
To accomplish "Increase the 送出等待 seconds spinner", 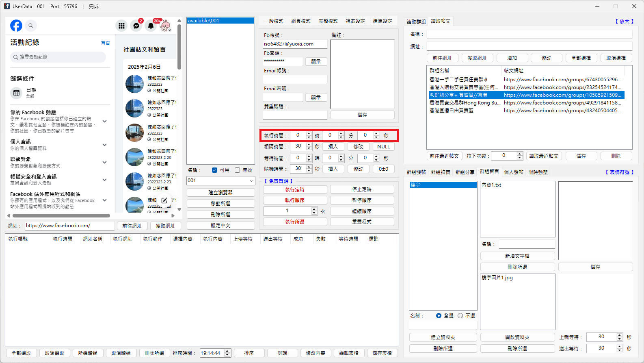I will [620, 346].
